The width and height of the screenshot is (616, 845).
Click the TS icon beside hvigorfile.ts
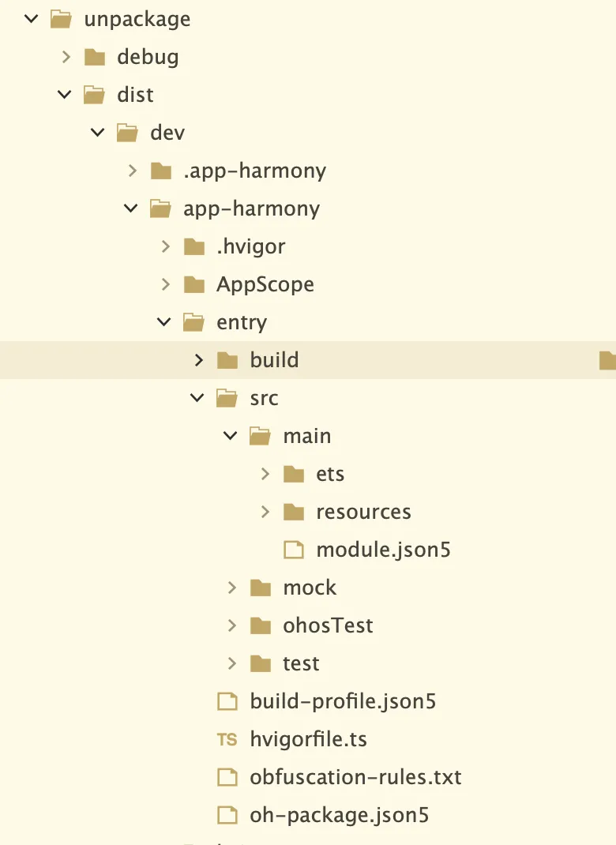tap(227, 739)
